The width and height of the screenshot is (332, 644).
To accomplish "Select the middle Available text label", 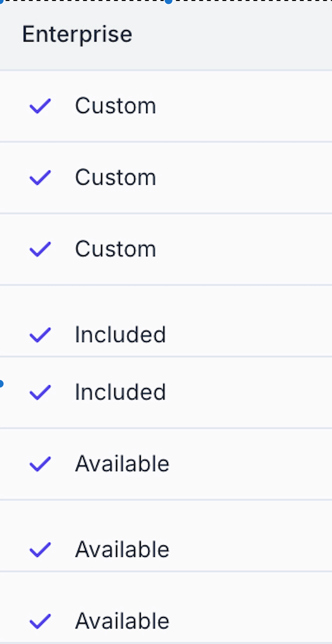I will coord(122,549).
